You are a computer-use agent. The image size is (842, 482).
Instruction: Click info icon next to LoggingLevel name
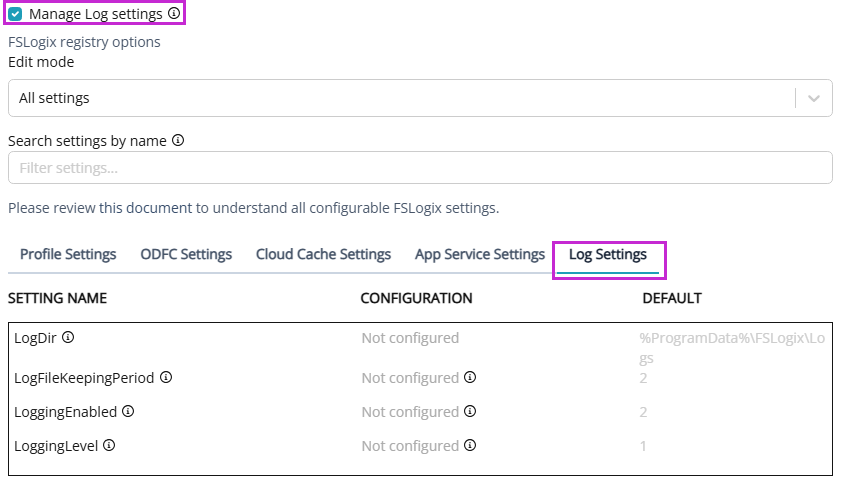tap(109, 445)
